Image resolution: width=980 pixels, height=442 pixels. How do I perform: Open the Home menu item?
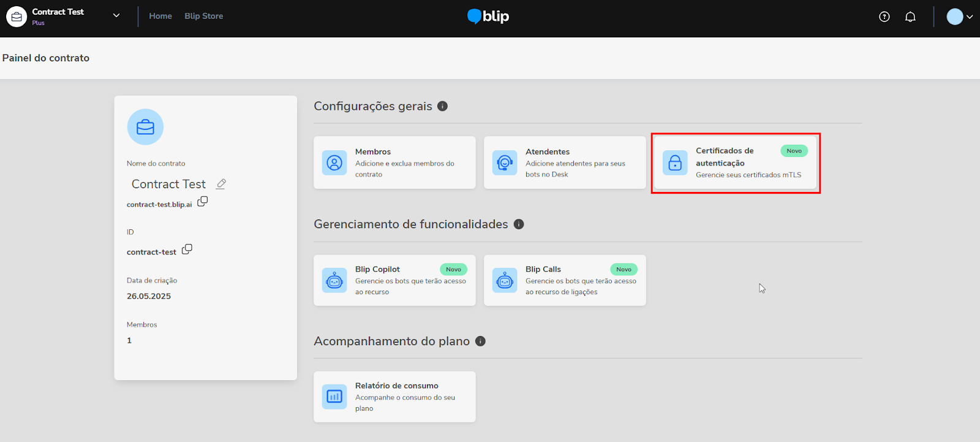pyautogui.click(x=160, y=16)
